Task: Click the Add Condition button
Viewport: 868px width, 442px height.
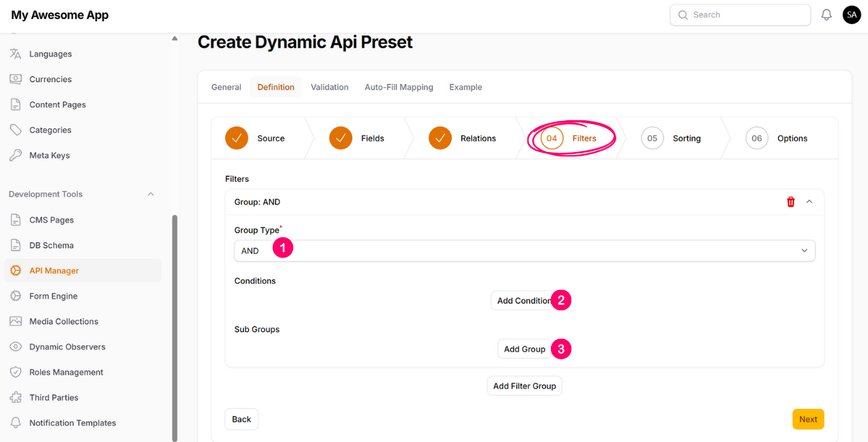Action: point(522,301)
